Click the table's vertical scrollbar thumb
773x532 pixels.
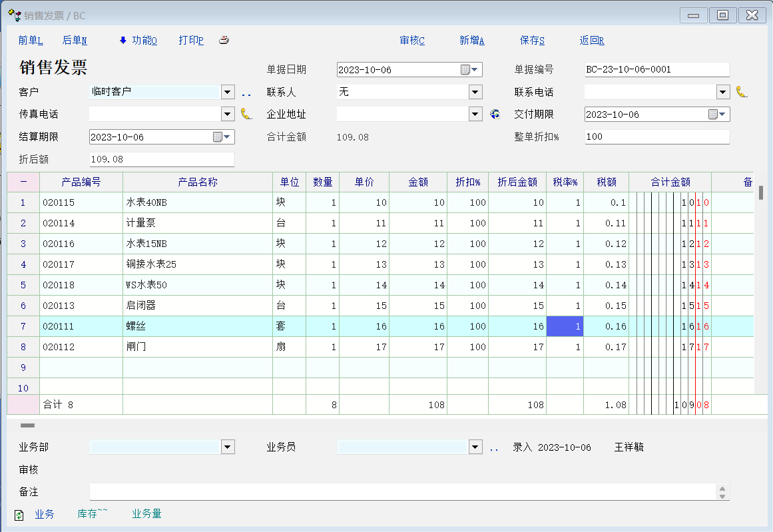761,192
